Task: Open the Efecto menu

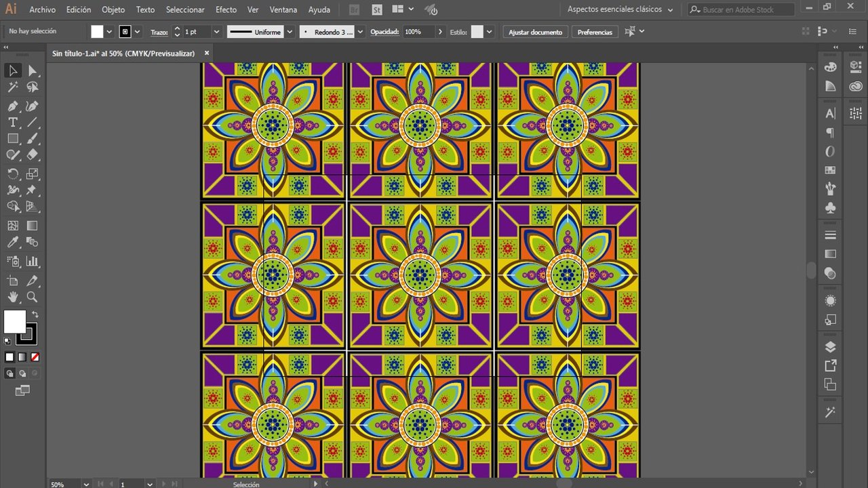Action: pos(226,9)
